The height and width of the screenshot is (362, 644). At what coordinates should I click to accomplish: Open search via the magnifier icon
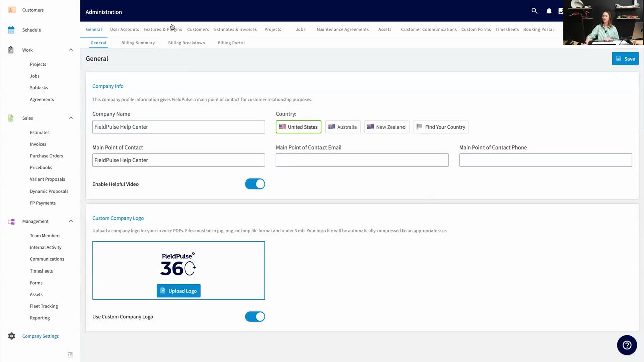click(x=534, y=11)
